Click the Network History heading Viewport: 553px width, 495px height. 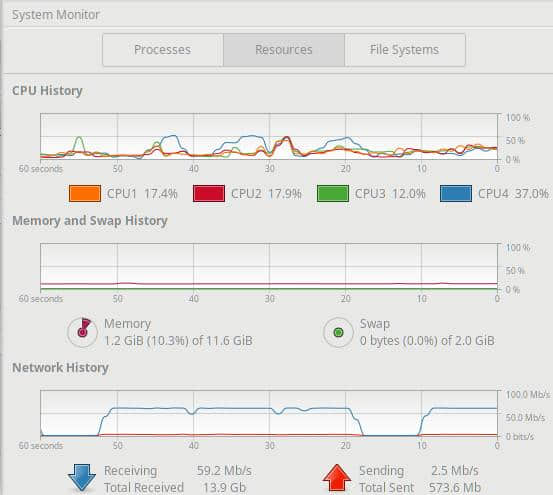coord(60,368)
